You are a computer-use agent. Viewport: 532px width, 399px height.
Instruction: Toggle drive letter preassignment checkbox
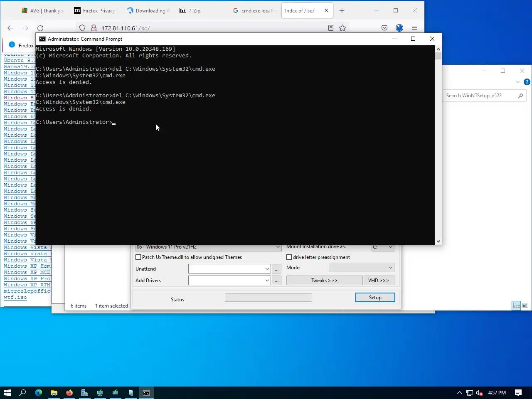(289, 257)
